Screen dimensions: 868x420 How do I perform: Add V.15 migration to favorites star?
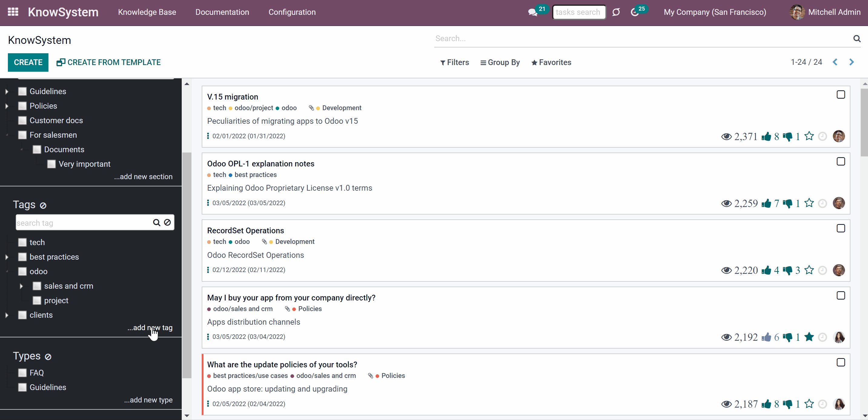(x=809, y=136)
